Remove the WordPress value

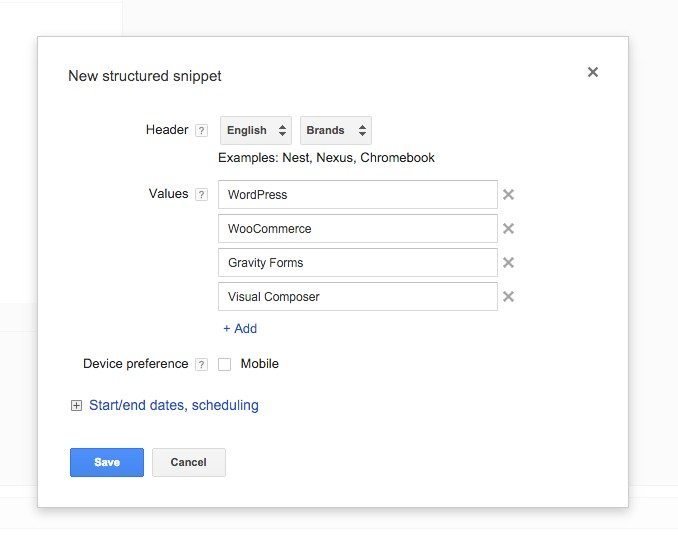pos(508,195)
